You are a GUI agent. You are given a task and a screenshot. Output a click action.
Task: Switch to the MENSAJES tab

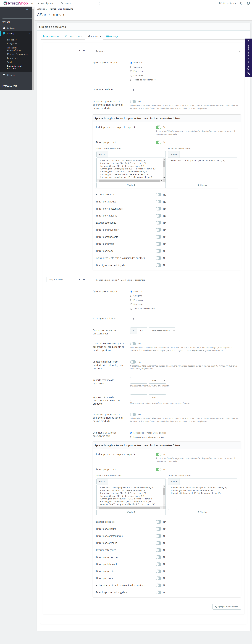tap(113, 37)
